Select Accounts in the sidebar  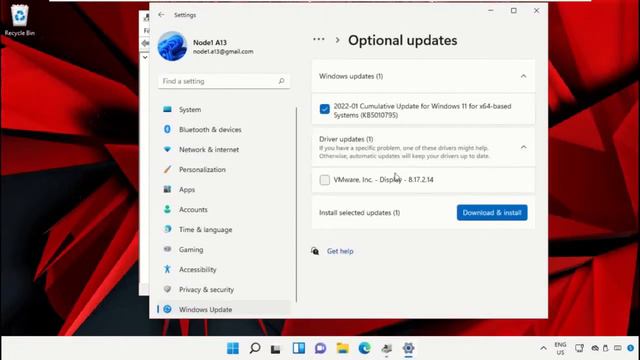[x=224, y=209]
